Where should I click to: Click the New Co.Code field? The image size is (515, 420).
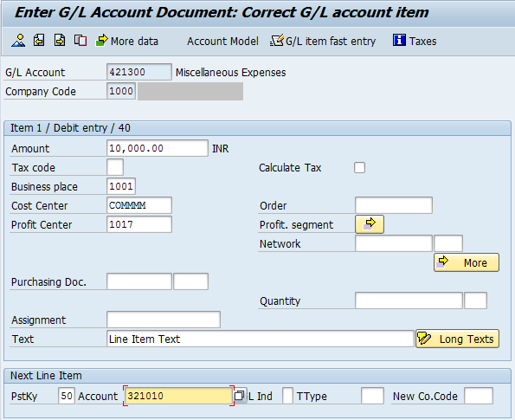point(479,396)
